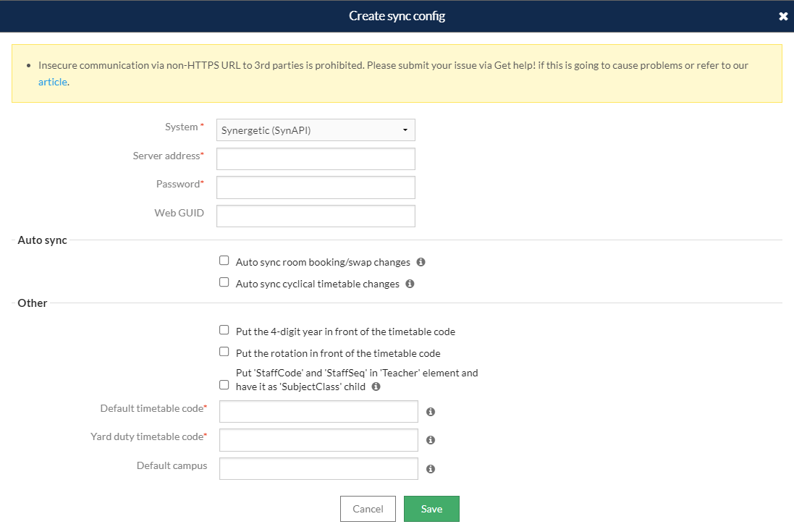Image resolution: width=794 pixels, height=532 pixels.
Task: Click info icon next to 'SubjectClass' child option
Action: pos(376,387)
